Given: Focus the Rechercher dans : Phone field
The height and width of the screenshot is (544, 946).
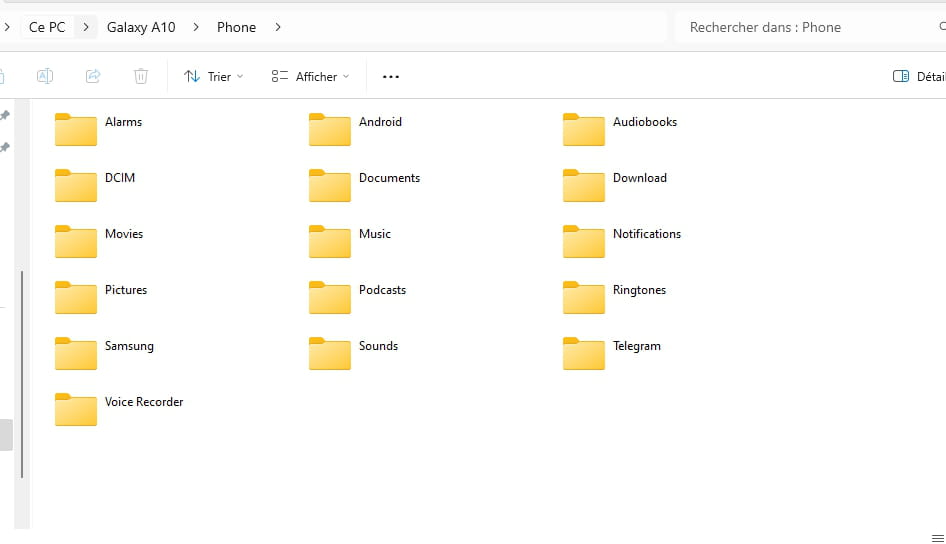Looking at the screenshot, I should tap(810, 27).
